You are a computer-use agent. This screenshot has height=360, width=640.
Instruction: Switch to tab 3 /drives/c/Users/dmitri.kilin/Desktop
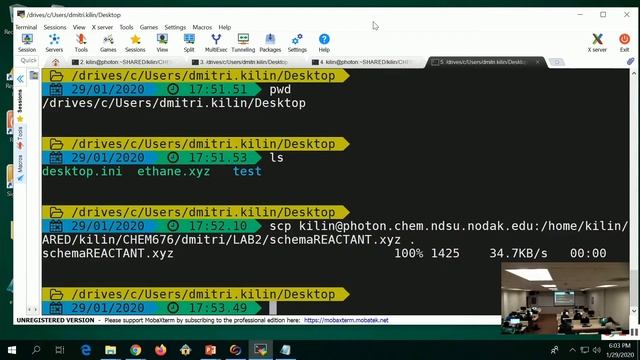(242, 62)
